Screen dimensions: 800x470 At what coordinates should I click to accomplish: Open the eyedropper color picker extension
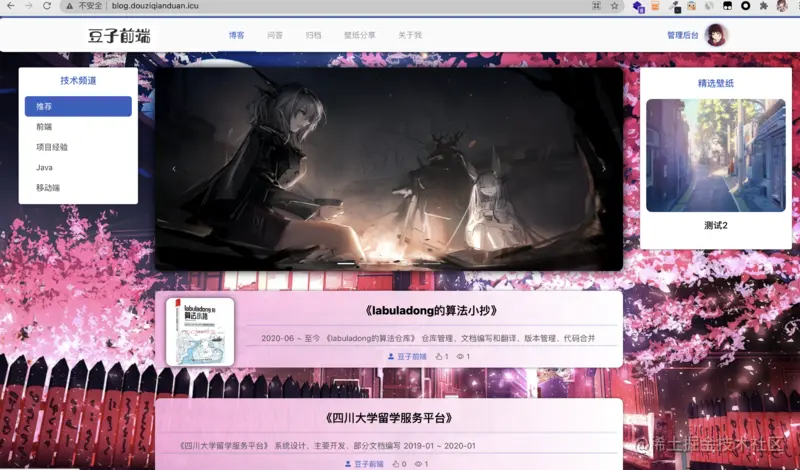pos(674,6)
